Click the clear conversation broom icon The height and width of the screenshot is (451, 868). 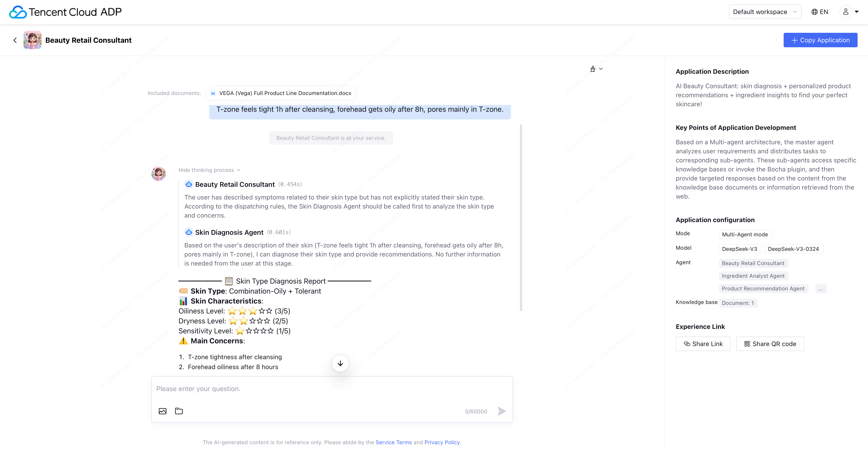click(x=593, y=69)
